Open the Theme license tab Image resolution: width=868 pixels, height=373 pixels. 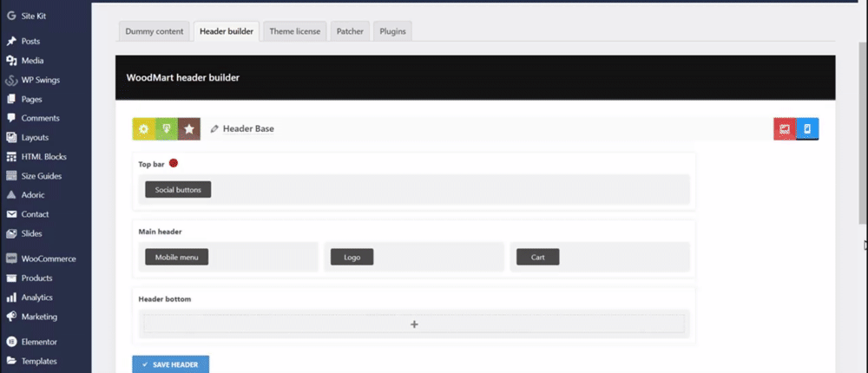click(x=295, y=31)
